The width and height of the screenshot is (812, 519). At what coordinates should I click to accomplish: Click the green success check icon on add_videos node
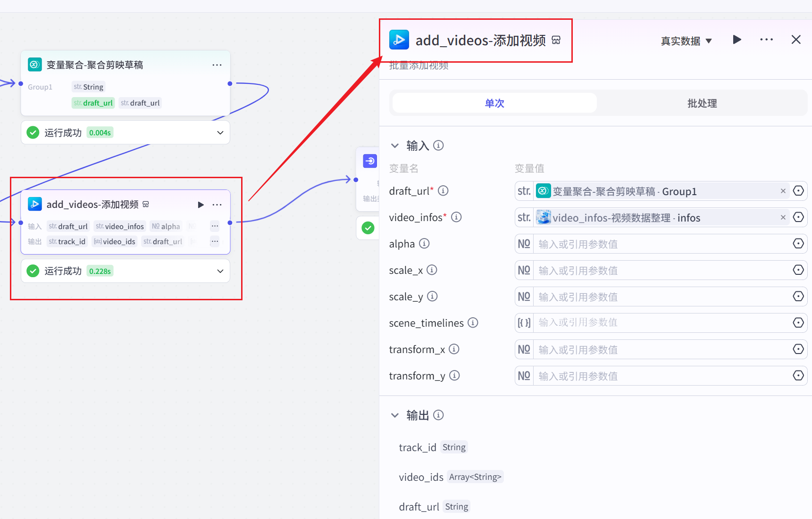(x=33, y=271)
